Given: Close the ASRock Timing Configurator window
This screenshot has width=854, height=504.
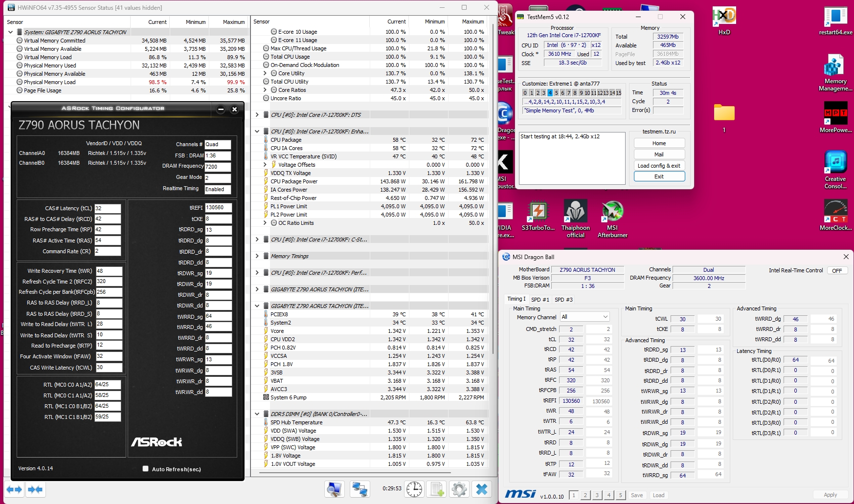Looking at the screenshot, I should (x=234, y=109).
